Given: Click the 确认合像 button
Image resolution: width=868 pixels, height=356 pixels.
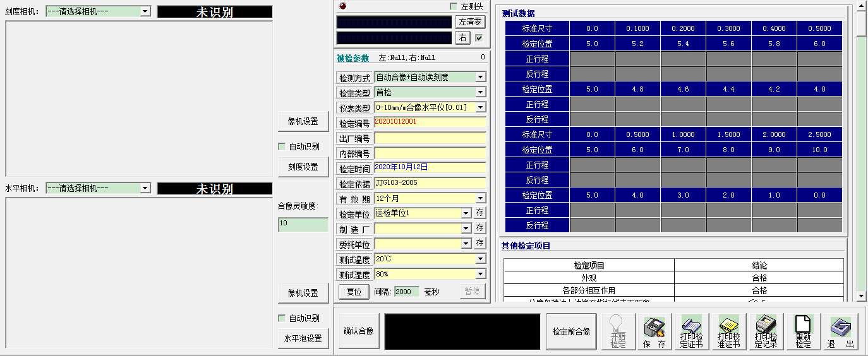Looking at the screenshot, I should pos(358,331).
